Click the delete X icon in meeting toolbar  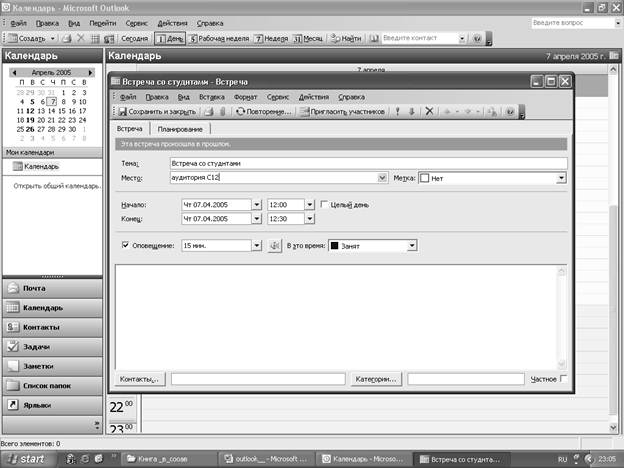point(429,111)
